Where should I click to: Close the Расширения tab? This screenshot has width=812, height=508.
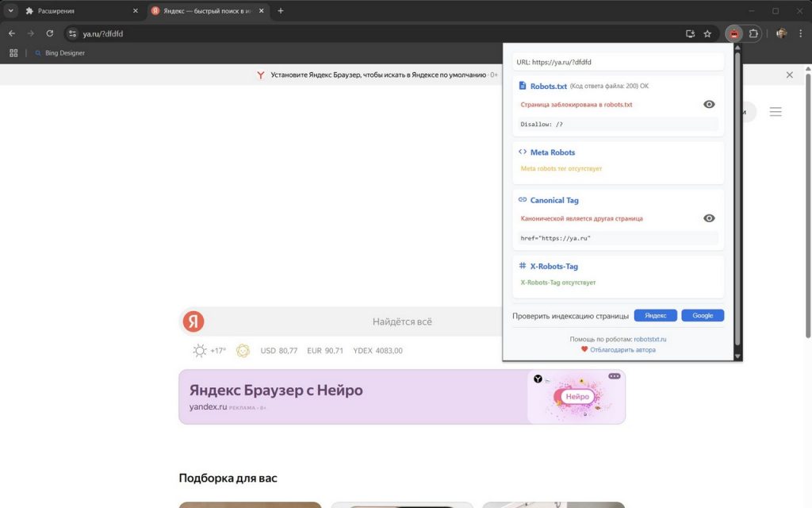coord(136,10)
